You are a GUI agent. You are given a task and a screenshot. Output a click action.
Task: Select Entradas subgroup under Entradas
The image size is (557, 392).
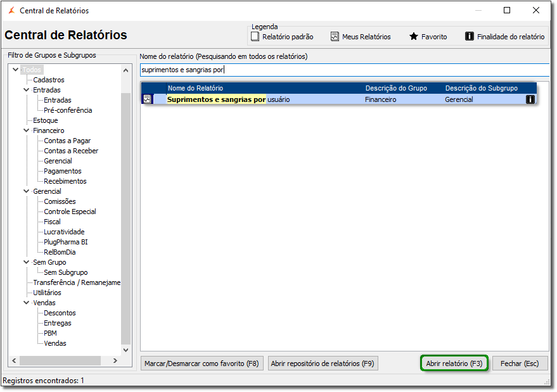click(58, 100)
